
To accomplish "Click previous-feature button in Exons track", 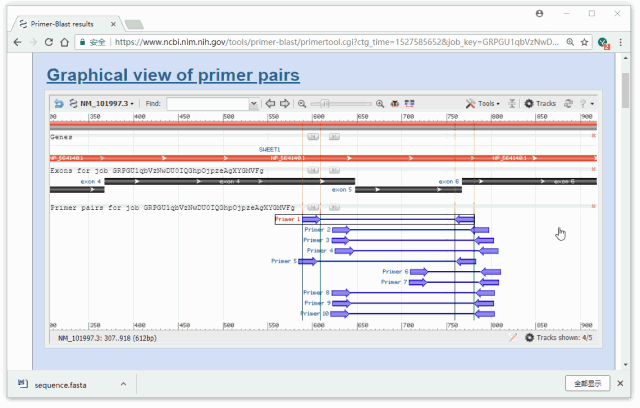I will click(x=313, y=170).
